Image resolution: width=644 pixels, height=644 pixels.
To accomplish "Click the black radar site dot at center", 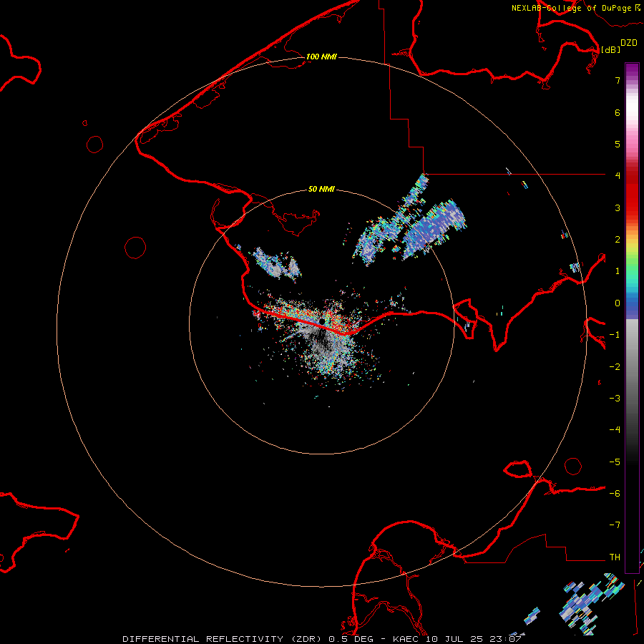I will coord(323,321).
